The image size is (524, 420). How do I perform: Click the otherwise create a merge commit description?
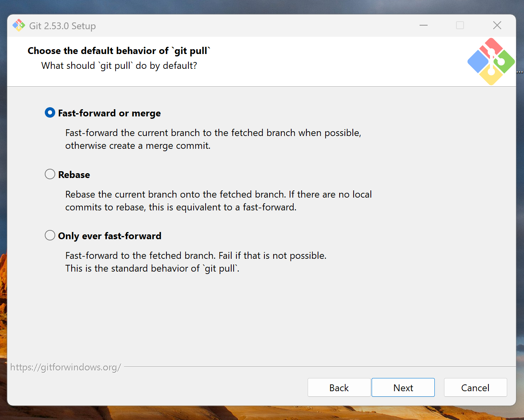(x=138, y=146)
